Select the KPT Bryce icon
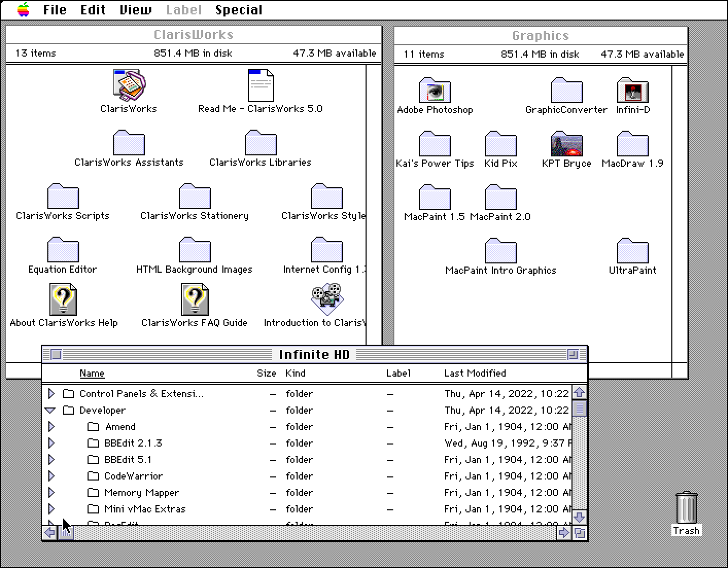 pos(566,145)
